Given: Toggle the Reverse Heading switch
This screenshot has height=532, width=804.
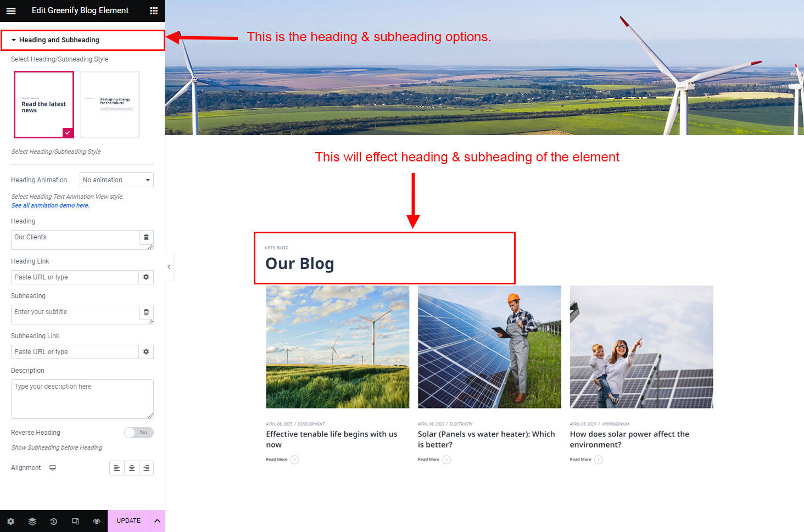Looking at the screenshot, I should (x=138, y=433).
